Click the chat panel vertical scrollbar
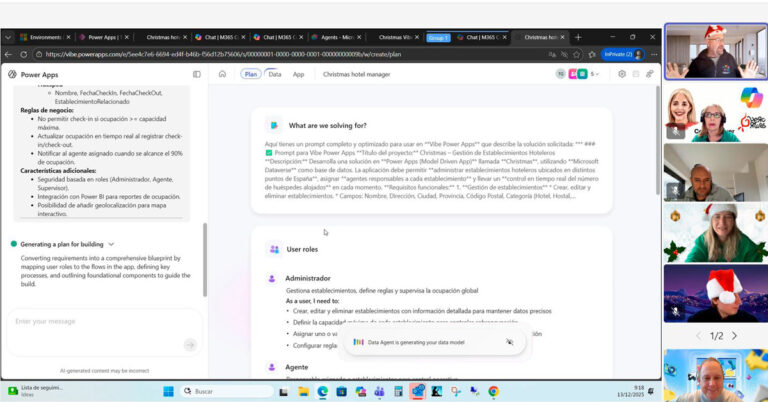768x402 pixels. [x=205, y=260]
